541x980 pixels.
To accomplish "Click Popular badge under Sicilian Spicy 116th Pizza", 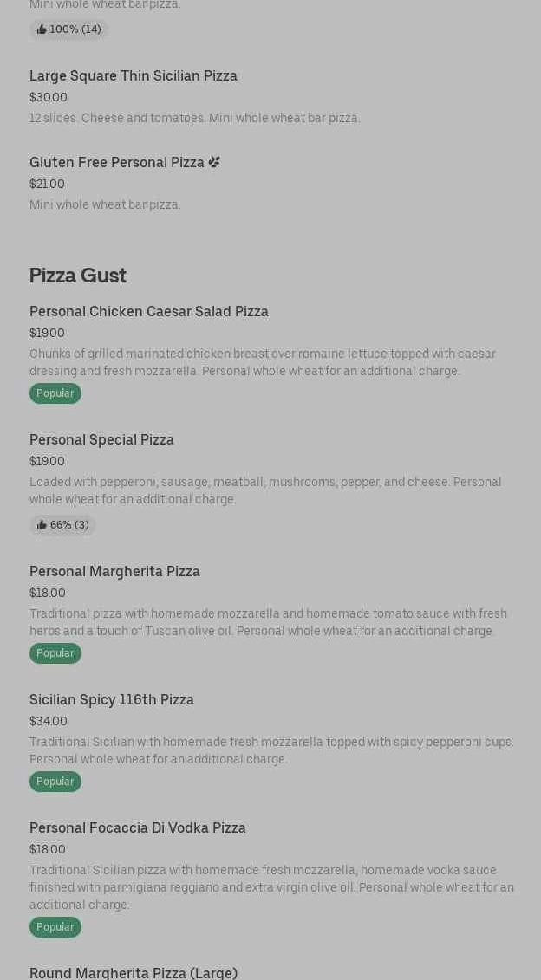I will [x=55, y=782].
